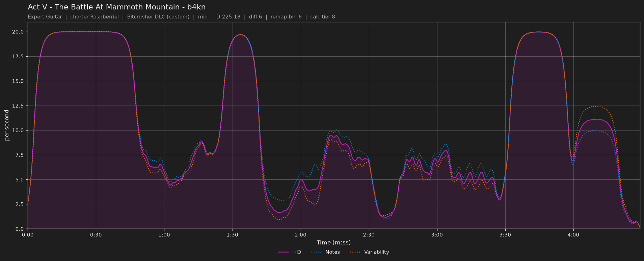This screenshot has width=644, height=261.
Task: Click the "Variability" legend entry
Action: pyautogui.click(x=377, y=252)
